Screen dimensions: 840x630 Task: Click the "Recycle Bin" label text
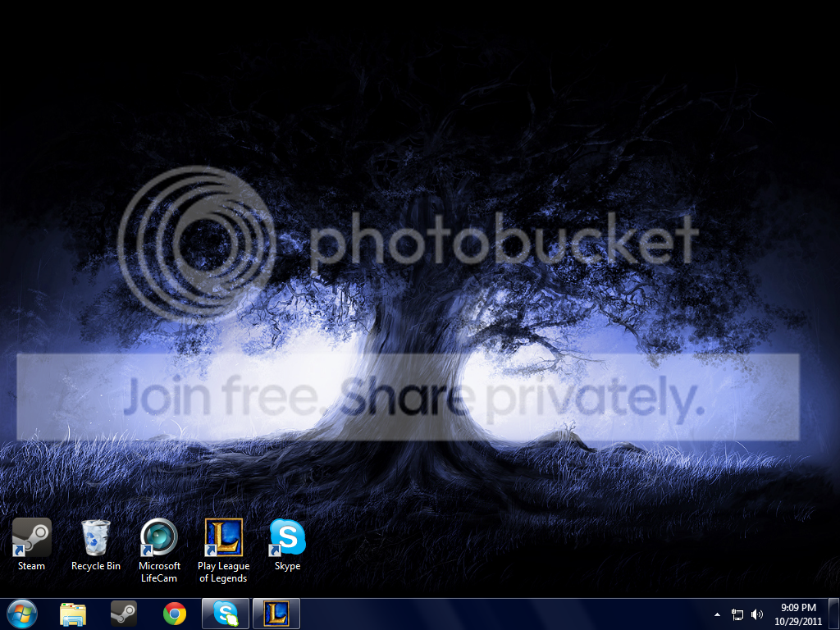[96, 566]
